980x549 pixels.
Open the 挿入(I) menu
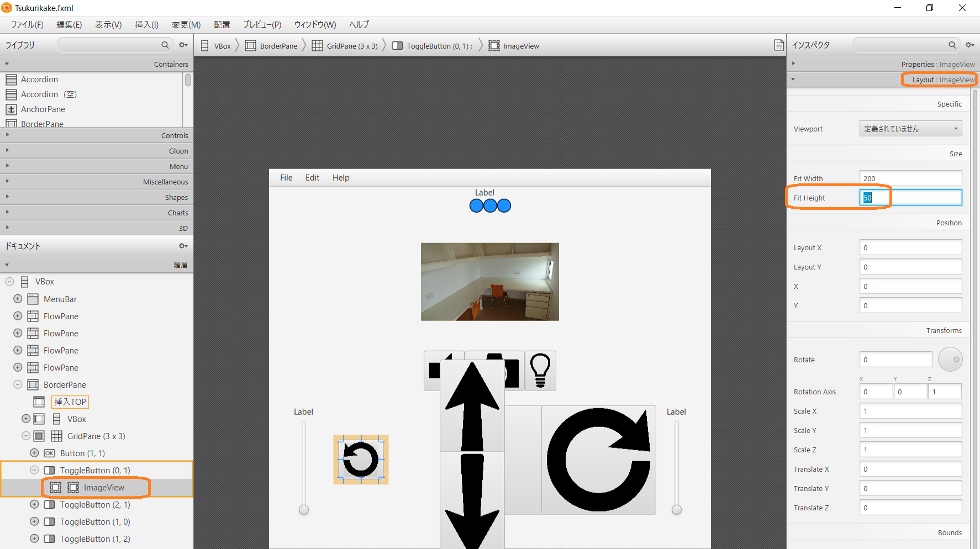[147, 25]
